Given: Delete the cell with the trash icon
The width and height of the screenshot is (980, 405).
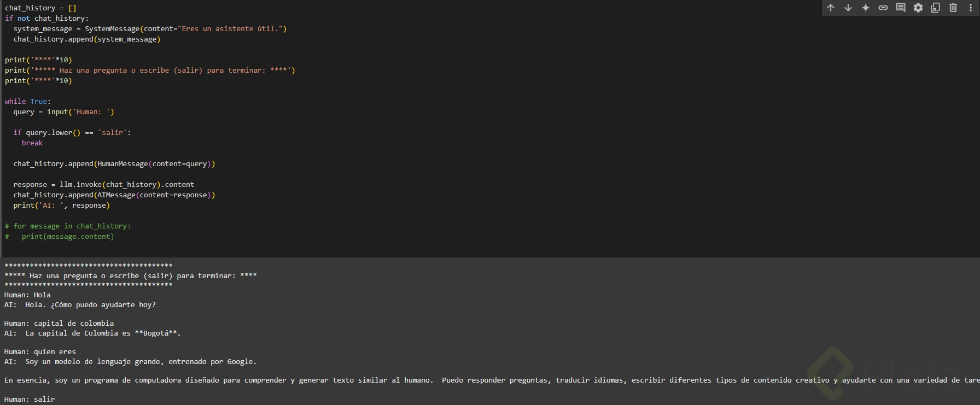Looking at the screenshot, I should click(953, 8).
